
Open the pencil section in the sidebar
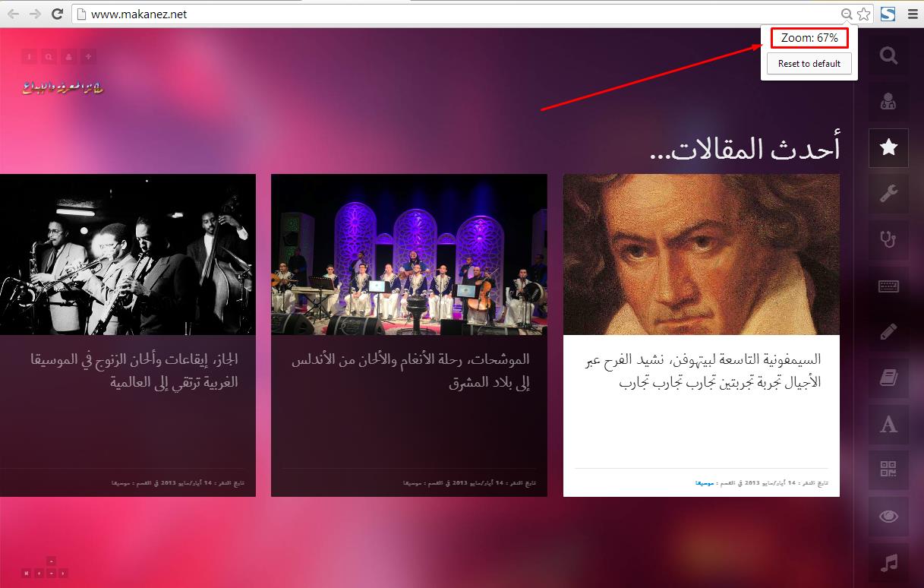tap(888, 332)
